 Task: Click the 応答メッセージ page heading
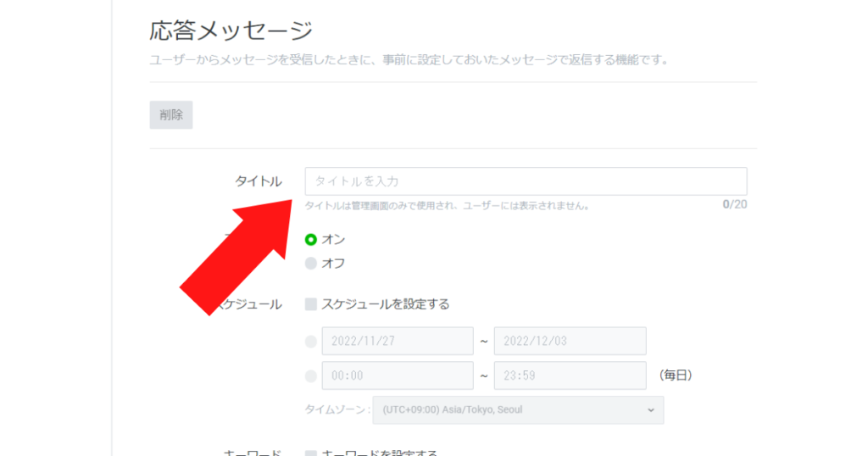(231, 31)
